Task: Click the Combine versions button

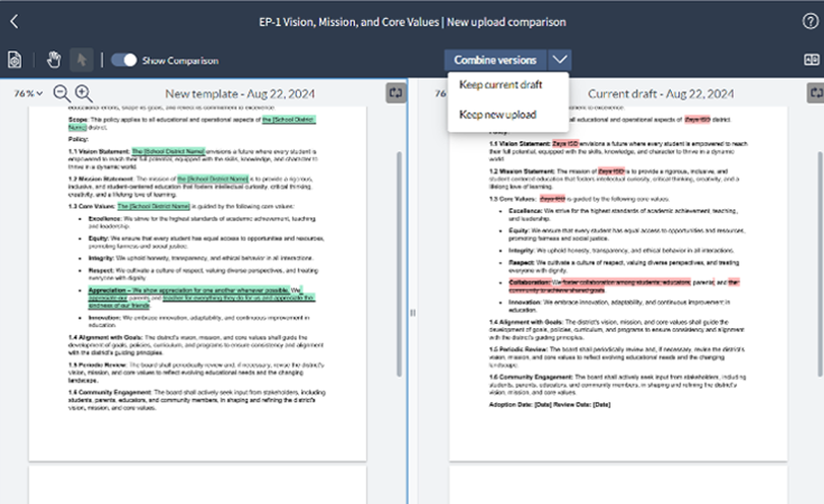Action: tap(495, 60)
